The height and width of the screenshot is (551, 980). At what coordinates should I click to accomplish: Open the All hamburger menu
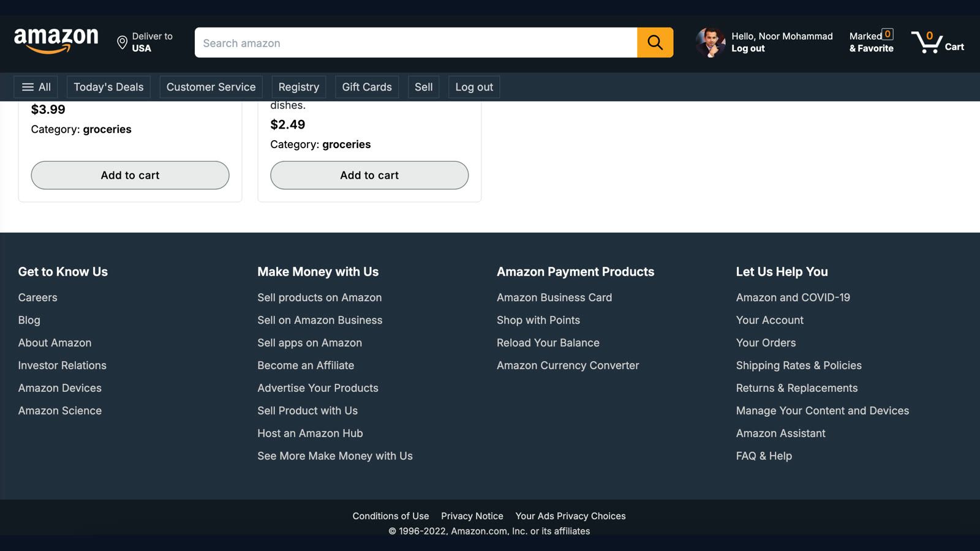click(x=36, y=87)
